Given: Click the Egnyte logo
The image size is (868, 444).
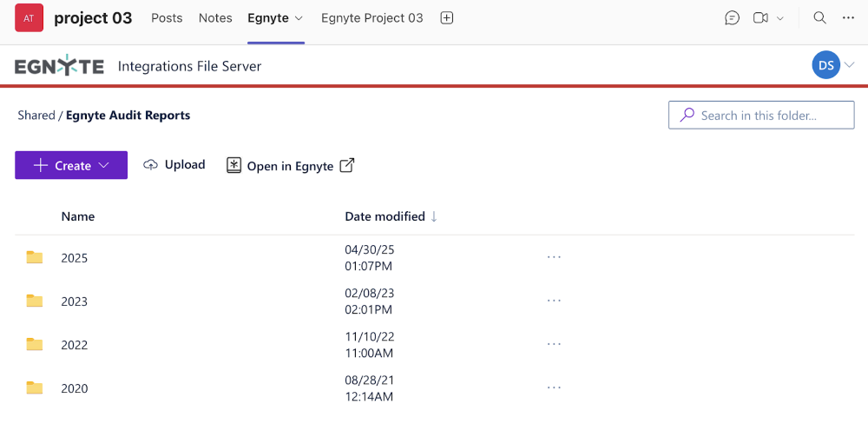Looking at the screenshot, I should click(x=59, y=65).
